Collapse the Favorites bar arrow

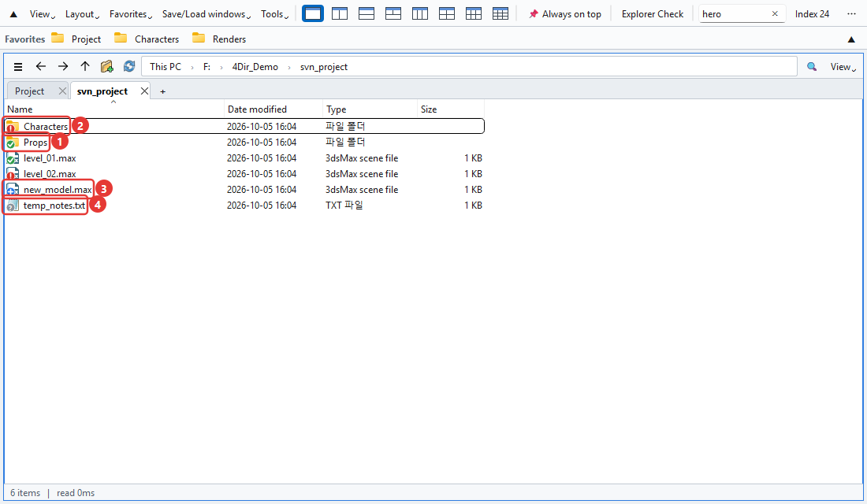click(x=851, y=39)
